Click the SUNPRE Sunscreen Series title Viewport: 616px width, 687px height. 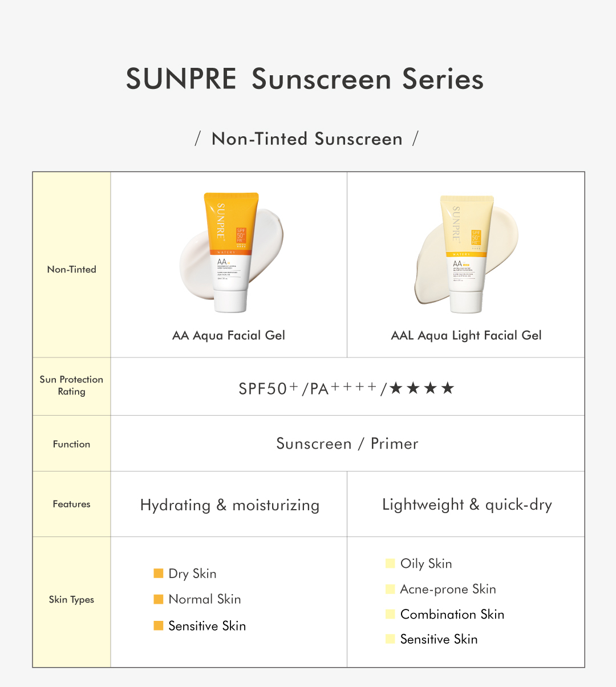tap(305, 79)
